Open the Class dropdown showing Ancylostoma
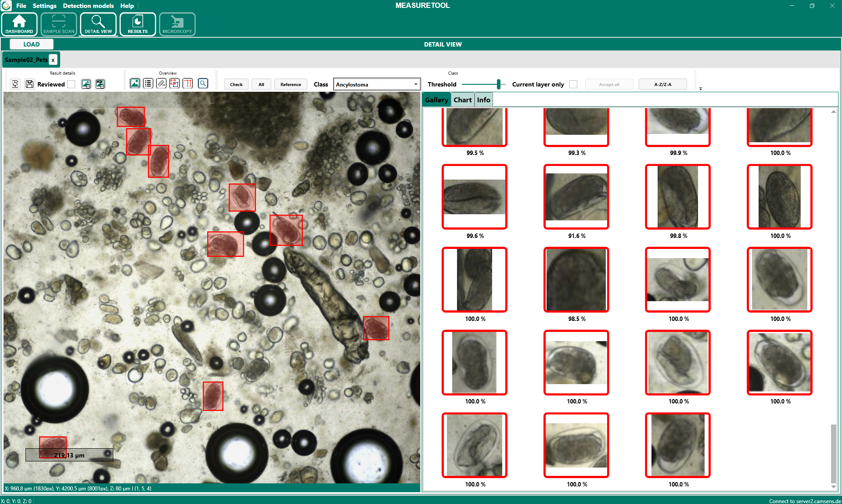 pyautogui.click(x=377, y=84)
